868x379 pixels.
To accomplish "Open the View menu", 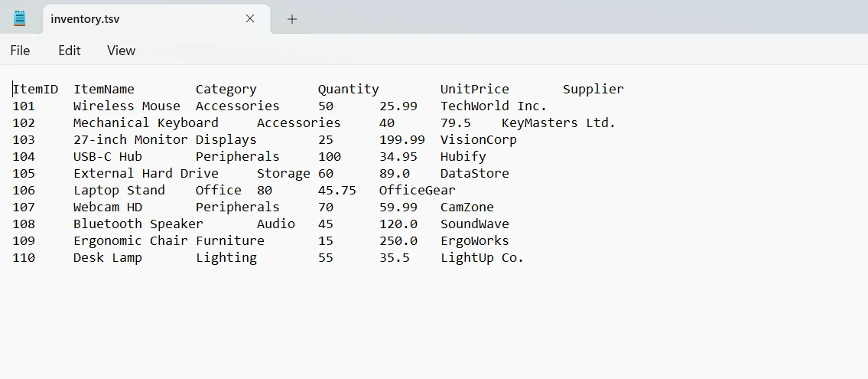I will 121,51.
